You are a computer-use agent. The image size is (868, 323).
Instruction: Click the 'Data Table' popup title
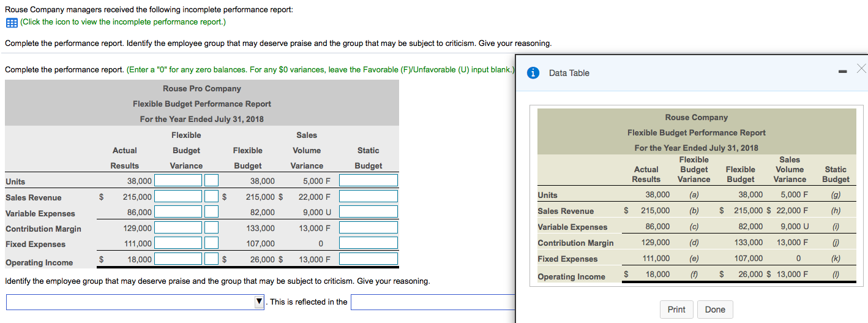569,73
